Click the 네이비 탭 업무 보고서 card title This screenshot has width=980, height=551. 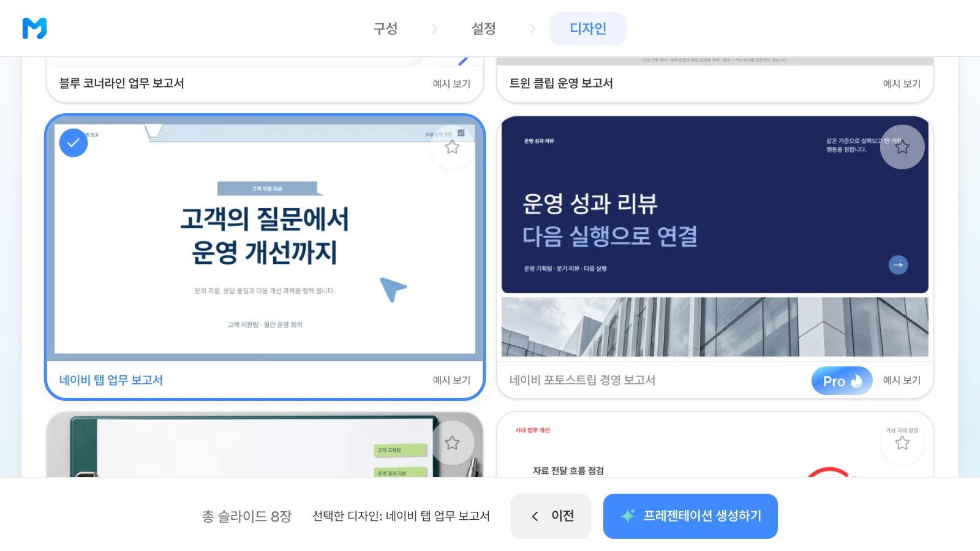111,380
